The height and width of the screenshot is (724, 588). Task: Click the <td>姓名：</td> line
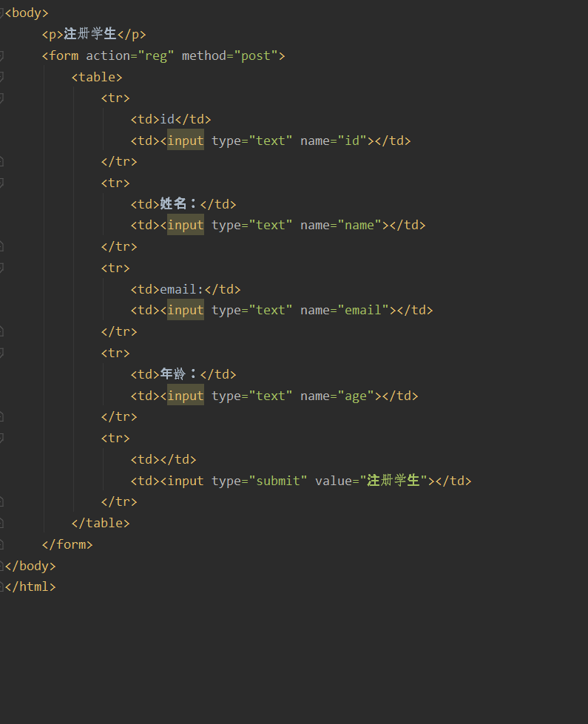click(x=183, y=204)
